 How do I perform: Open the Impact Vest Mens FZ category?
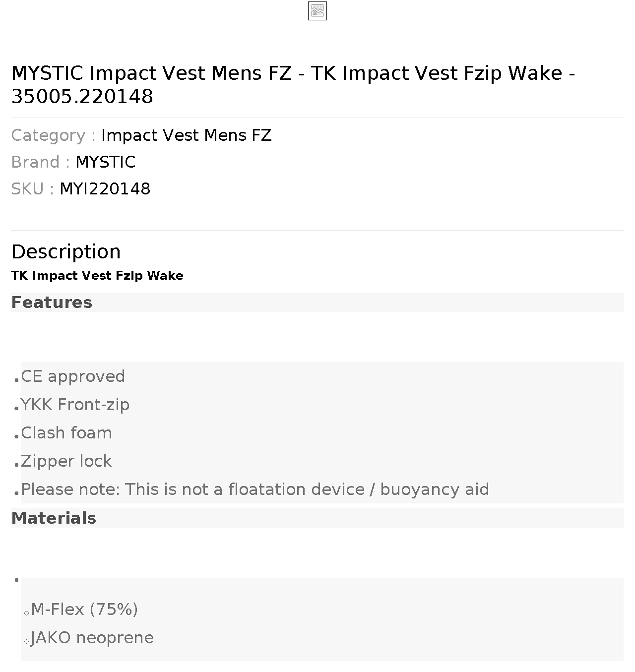pos(186,135)
